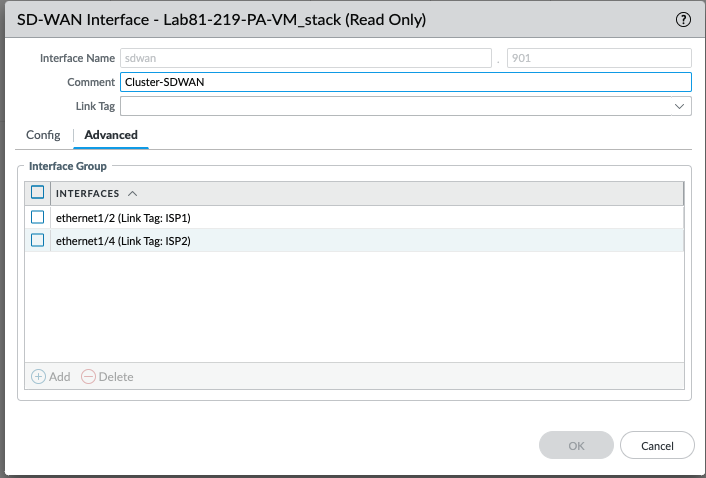Image resolution: width=706 pixels, height=478 pixels.
Task: Click the minus icon beside Delete
Action: 88,377
